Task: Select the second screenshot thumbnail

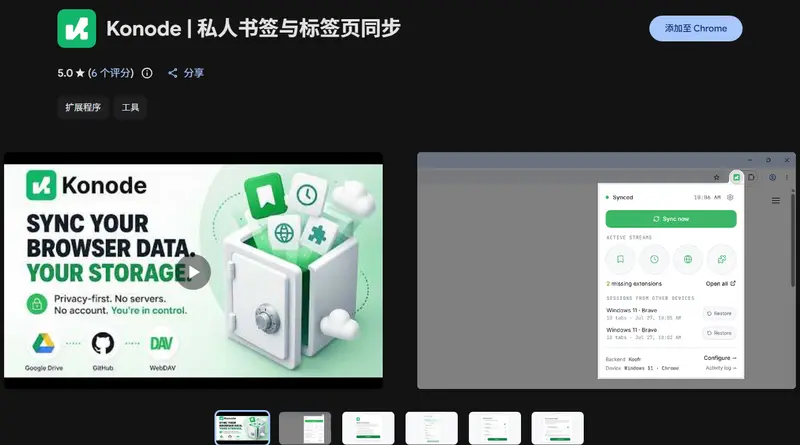Action: click(305, 428)
